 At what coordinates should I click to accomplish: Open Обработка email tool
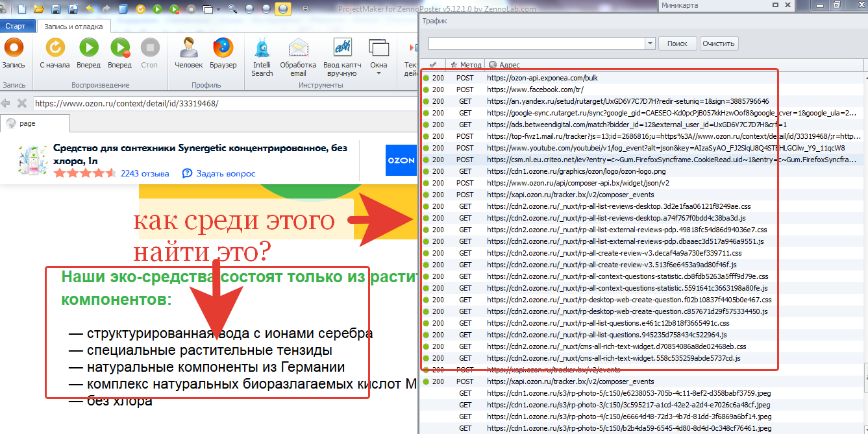point(298,57)
